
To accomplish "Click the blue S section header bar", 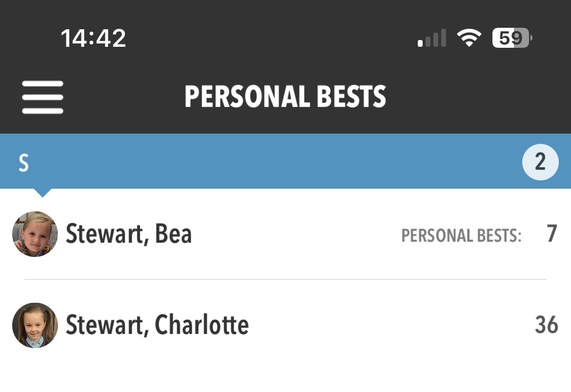I will pos(273,162).
